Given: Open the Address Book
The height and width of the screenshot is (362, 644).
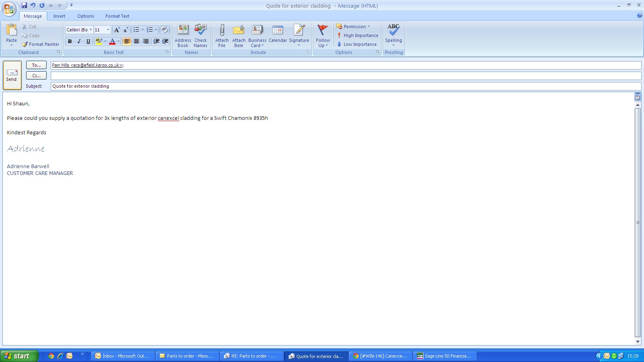Looking at the screenshot, I should [183, 36].
